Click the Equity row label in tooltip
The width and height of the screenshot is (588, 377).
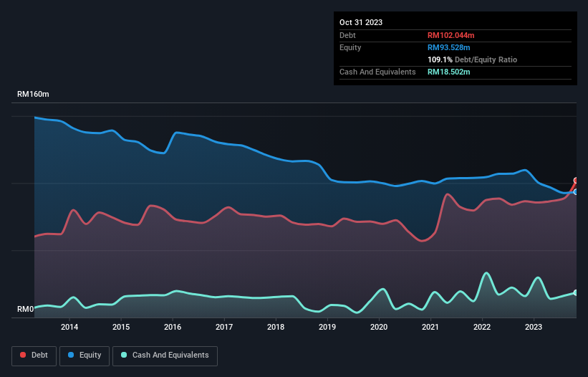pyautogui.click(x=350, y=47)
